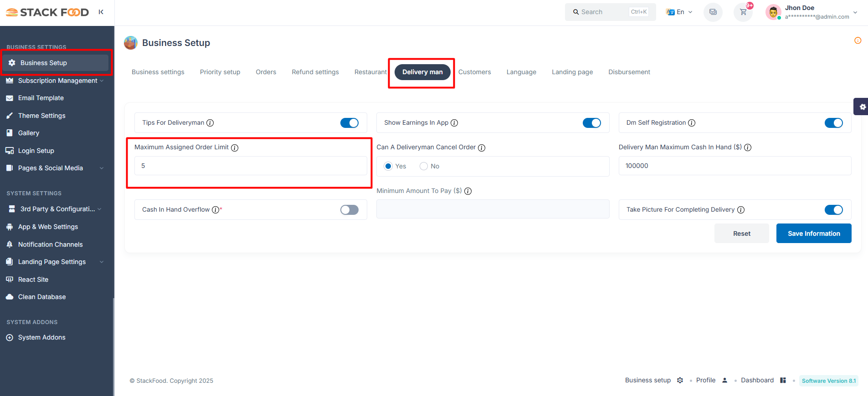Click the orange info icon at top right
Viewport: 868px width, 396px height.
pos(858,41)
